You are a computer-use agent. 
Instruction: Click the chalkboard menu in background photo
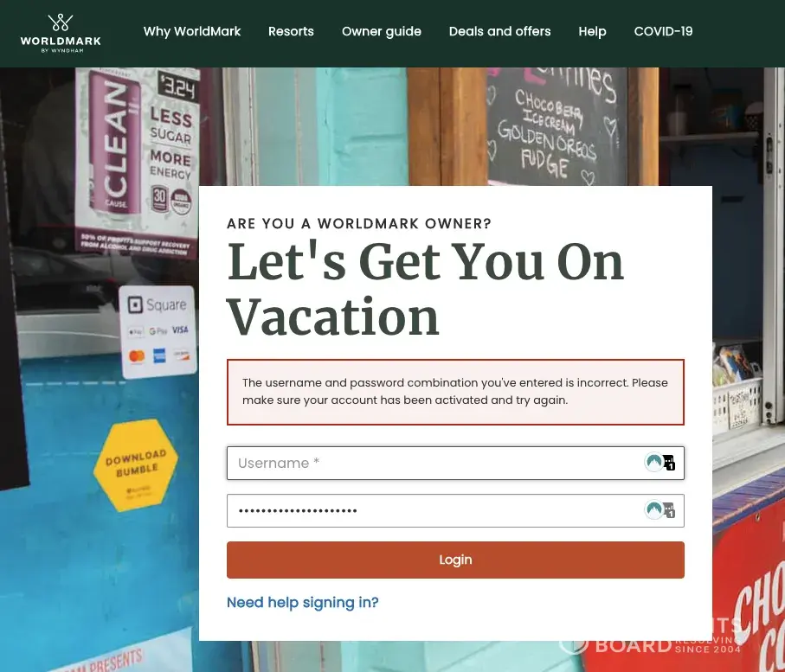pos(557,126)
